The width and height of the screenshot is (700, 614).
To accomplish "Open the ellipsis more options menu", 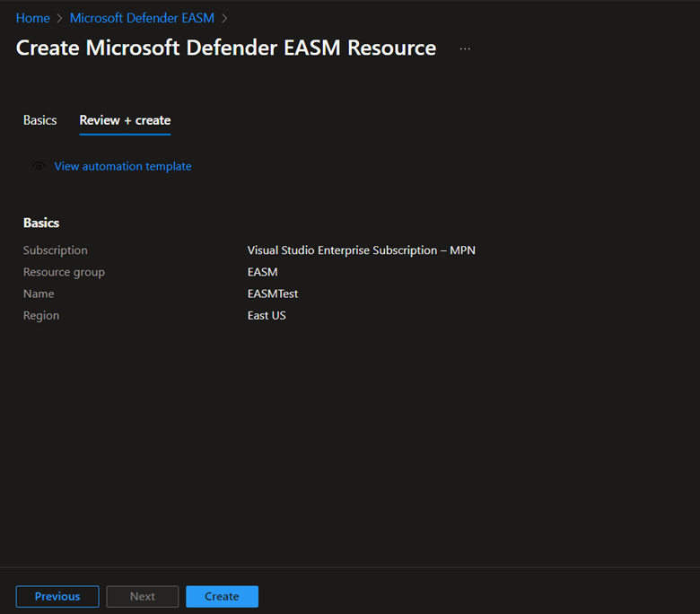I will point(465,48).
